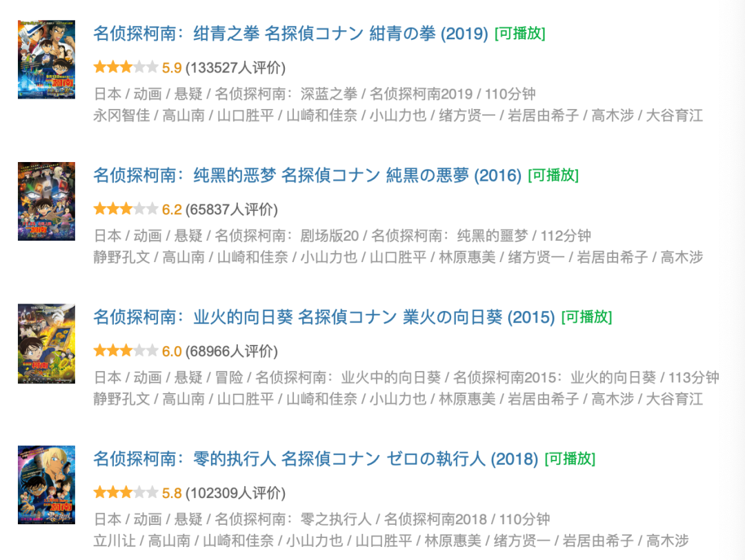Image resolution: width=745 pixels, height=560 pixels.
Task: Open the 零的执行人 (2018) movie poster thumbnail
Action: click(x=47, y=485)
